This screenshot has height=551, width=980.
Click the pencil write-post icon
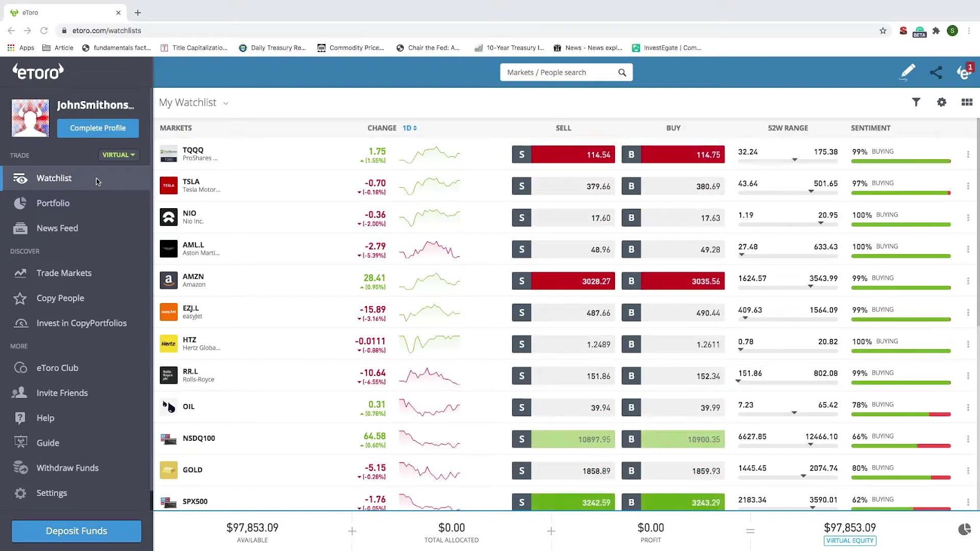907,72
